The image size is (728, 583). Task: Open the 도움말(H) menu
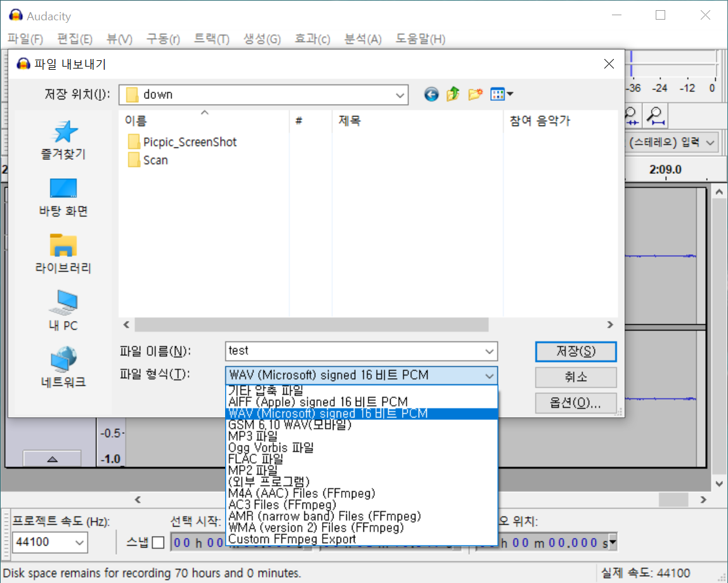coord(420,39)
